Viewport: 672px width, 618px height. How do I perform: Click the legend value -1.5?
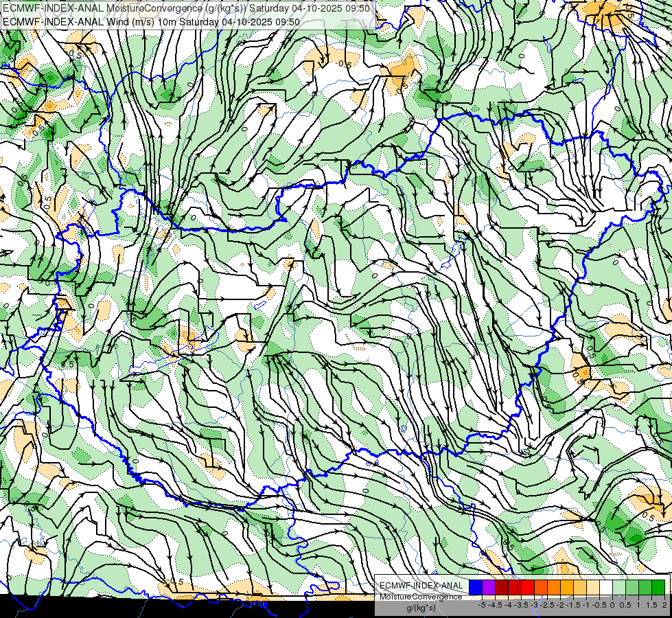point(573,605)
